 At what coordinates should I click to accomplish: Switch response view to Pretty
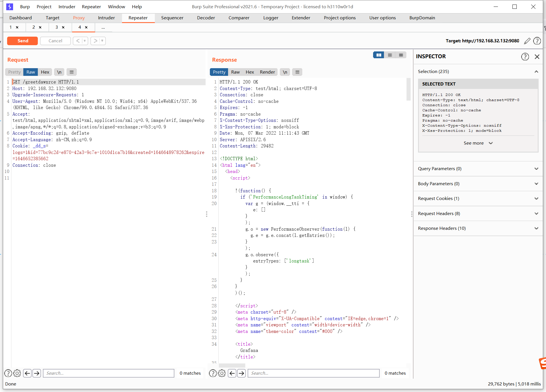219,72
